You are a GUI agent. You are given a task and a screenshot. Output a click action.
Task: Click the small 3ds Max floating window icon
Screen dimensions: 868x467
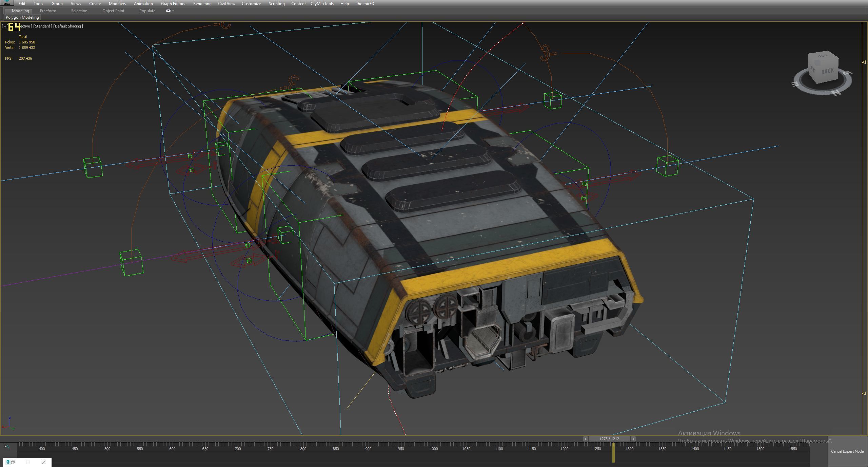(8, 462)
